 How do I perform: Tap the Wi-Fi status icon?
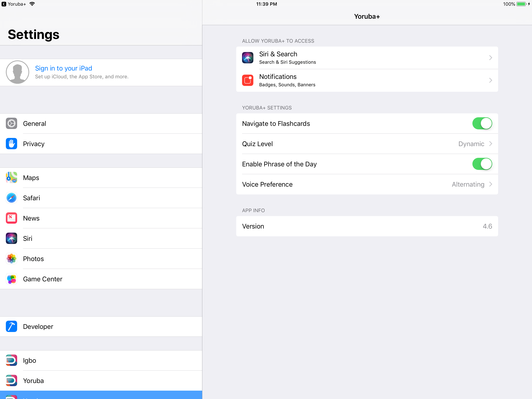32,4
